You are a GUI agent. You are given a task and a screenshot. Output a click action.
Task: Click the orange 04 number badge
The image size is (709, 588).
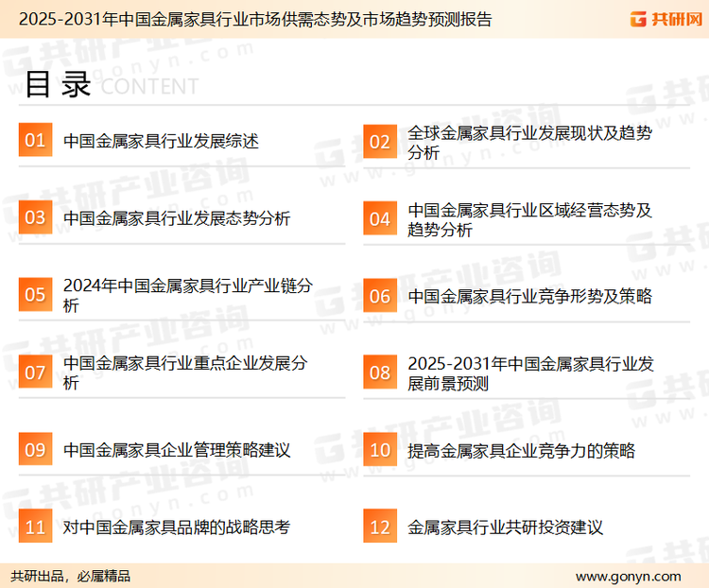point(380,218)
